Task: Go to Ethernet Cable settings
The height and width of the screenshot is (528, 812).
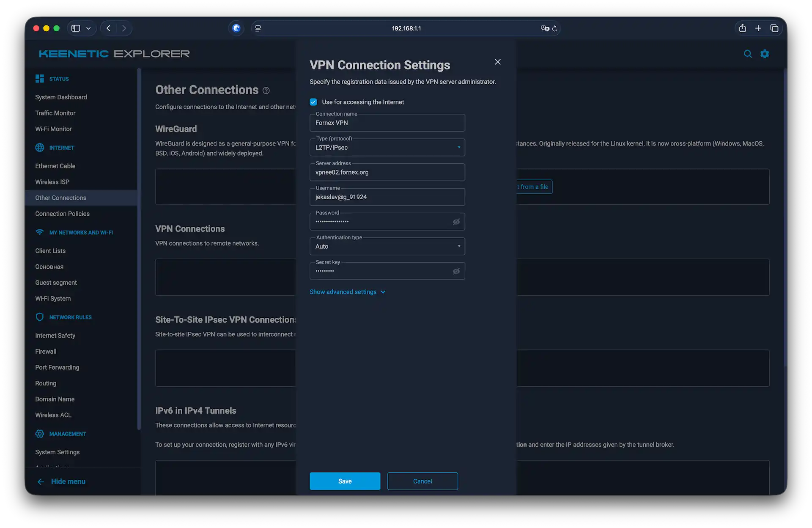Action: coord(55,166)
